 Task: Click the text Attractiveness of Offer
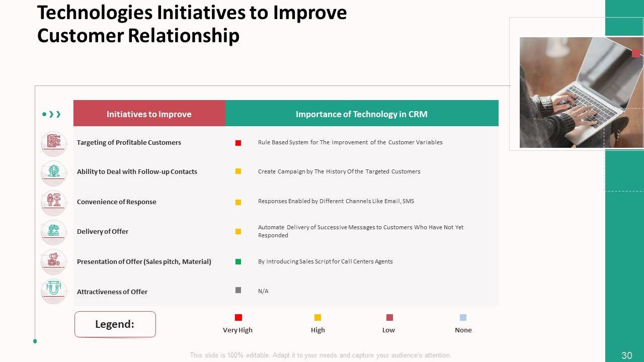112,292
